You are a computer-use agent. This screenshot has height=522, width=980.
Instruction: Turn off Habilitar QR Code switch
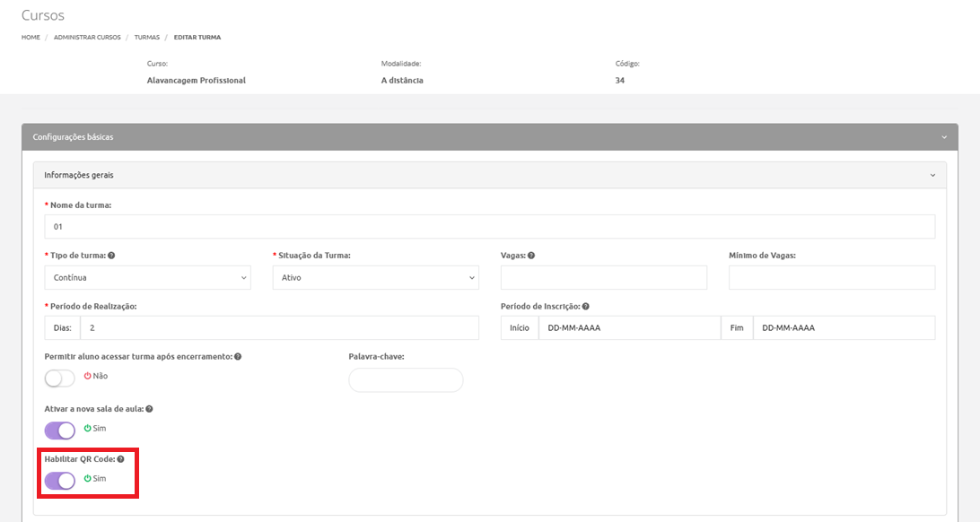pos(60,481)
